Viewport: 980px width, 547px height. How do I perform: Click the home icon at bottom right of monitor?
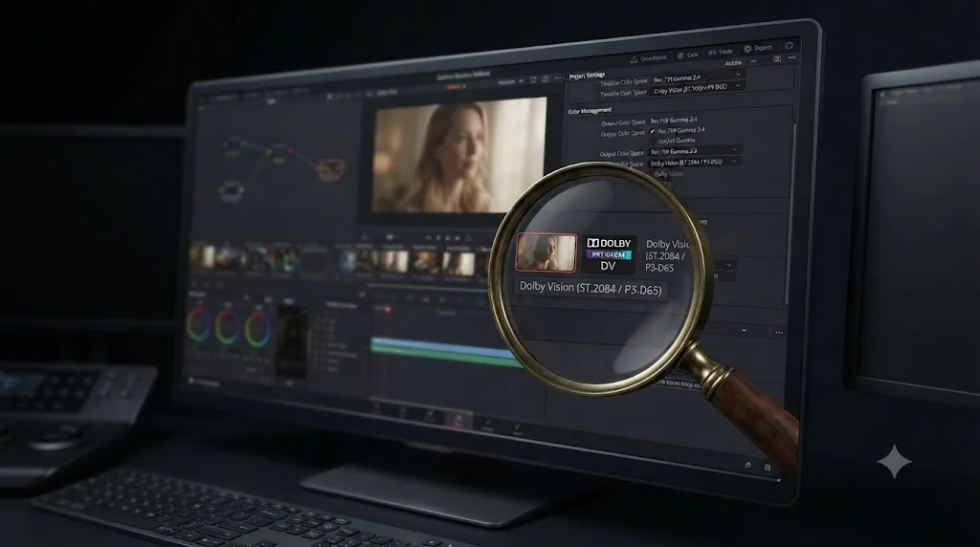[748, 465]
